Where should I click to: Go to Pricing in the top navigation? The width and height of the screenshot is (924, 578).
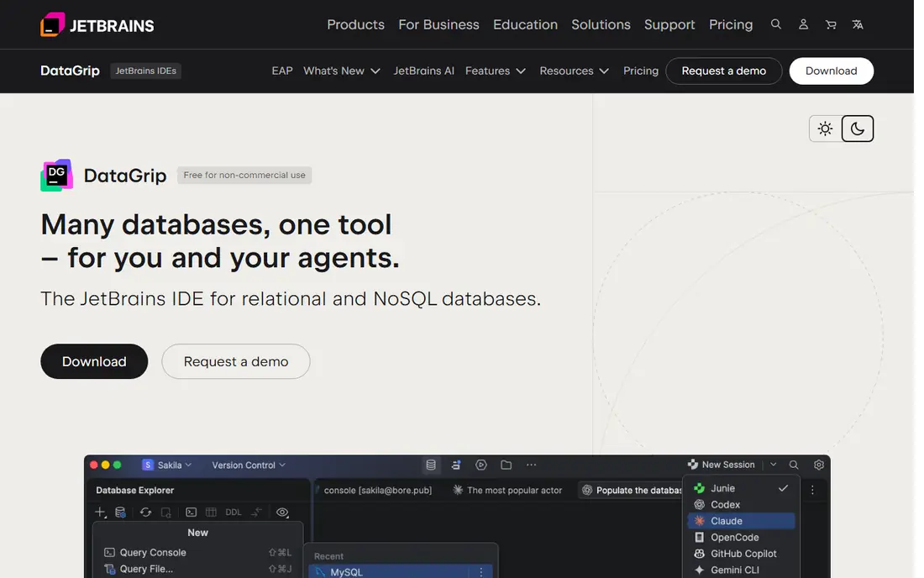(731, 24)
